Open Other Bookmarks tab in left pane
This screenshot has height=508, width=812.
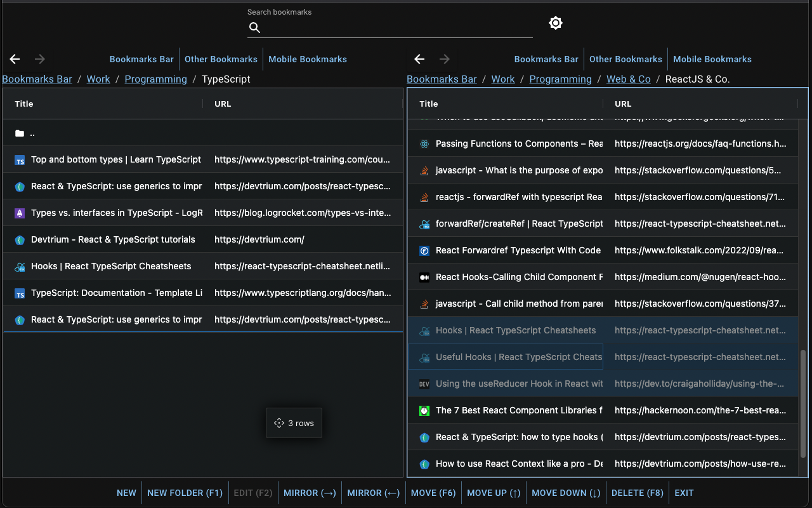point(221,59)
